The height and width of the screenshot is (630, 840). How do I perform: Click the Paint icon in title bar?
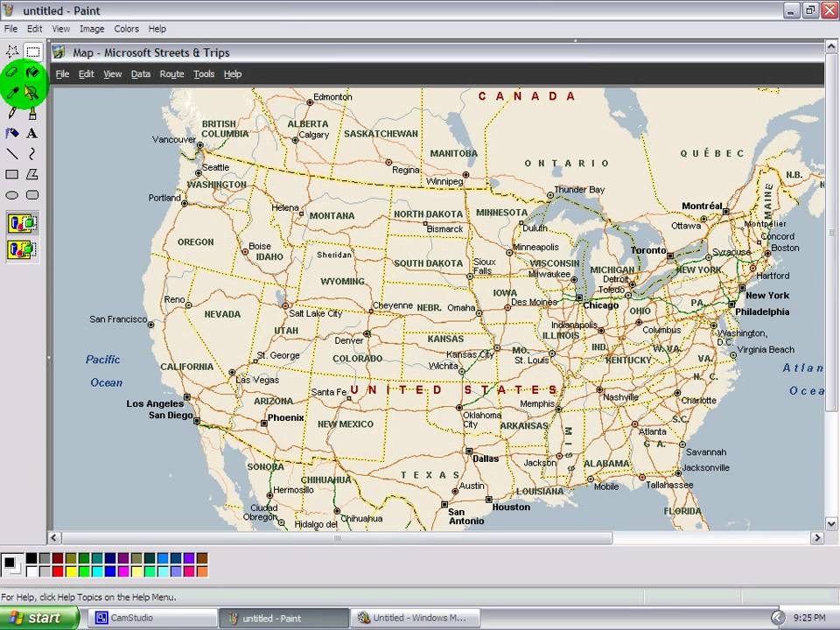click(9, 10)
